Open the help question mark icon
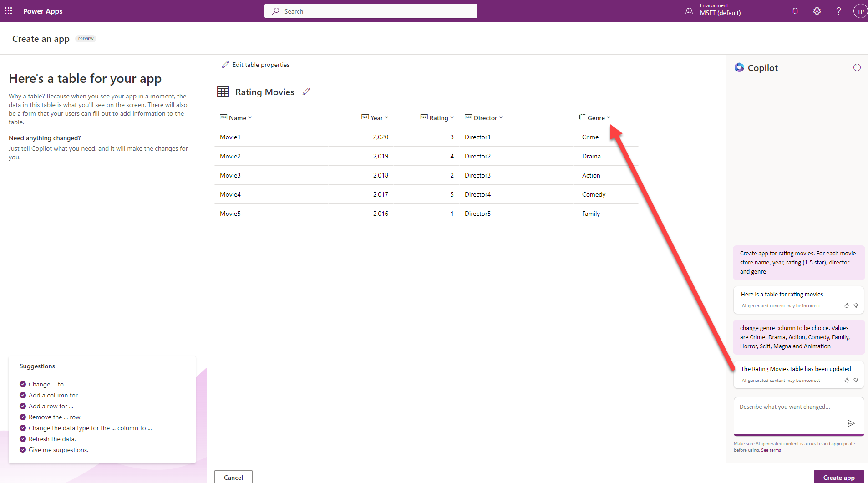This screenshot has width=868, height=483. (x=838, y=11)
